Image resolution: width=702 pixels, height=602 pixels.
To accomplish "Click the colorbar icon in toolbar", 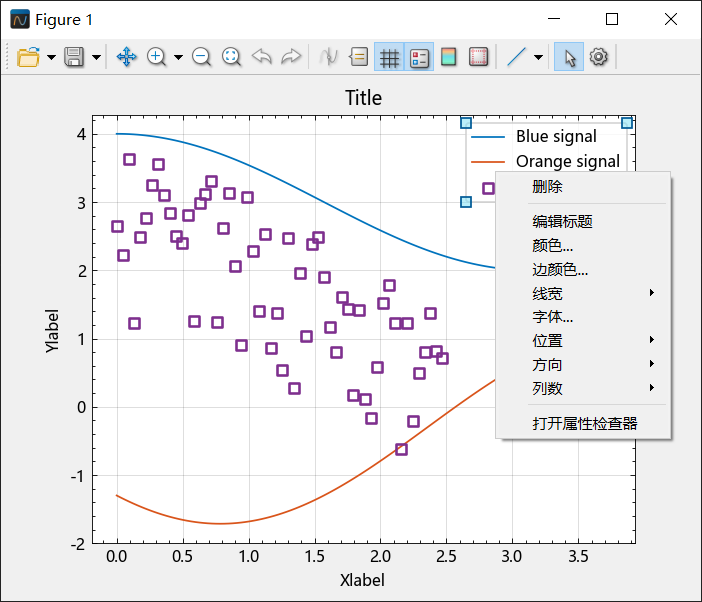I will tap(449, 57).
